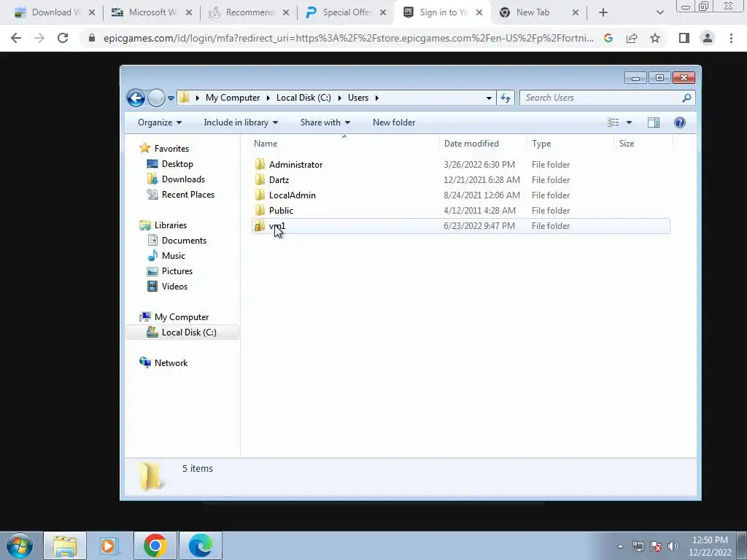Image resolution: width=747 pixels, height=560 pixels.
Task: Click the search magnifier icon
Action: click(x=686, y=98)
